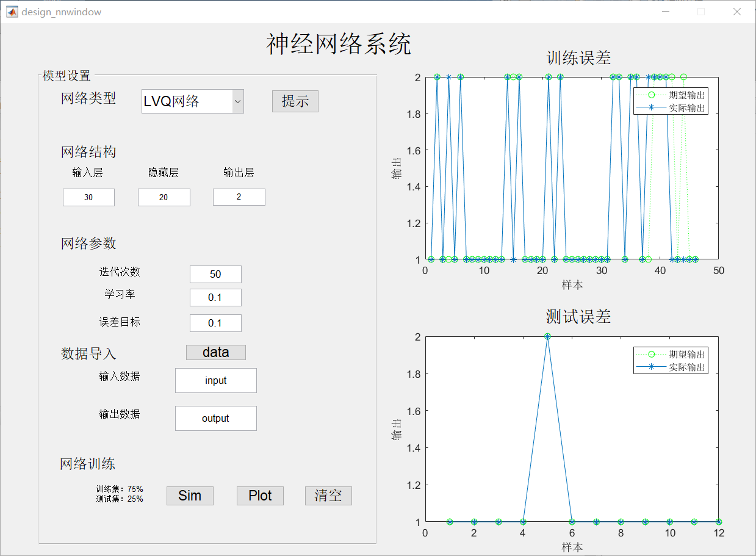Click the output data button labeled output

pyautogui.click(x=215, y=418)
